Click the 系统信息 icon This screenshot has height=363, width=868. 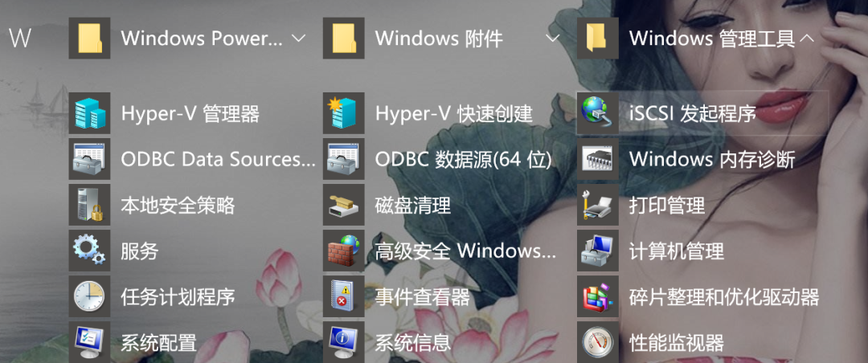coord(344,343)
